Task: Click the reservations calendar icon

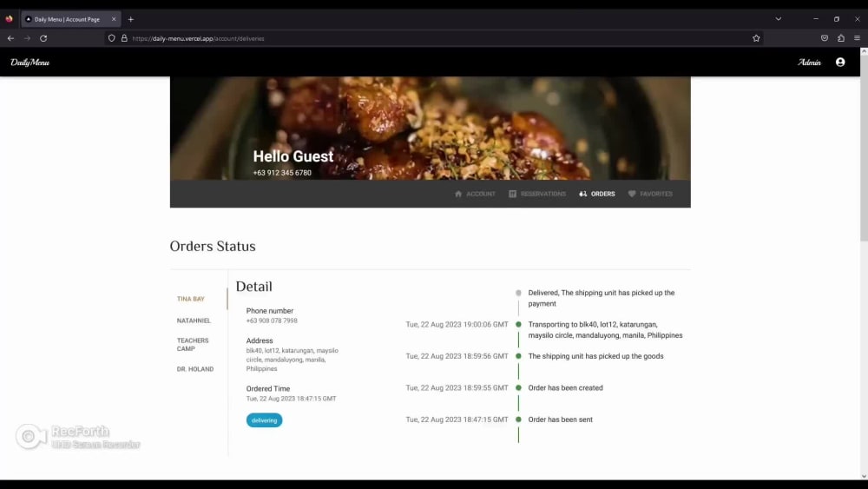Action: click(x=513, y=194)
